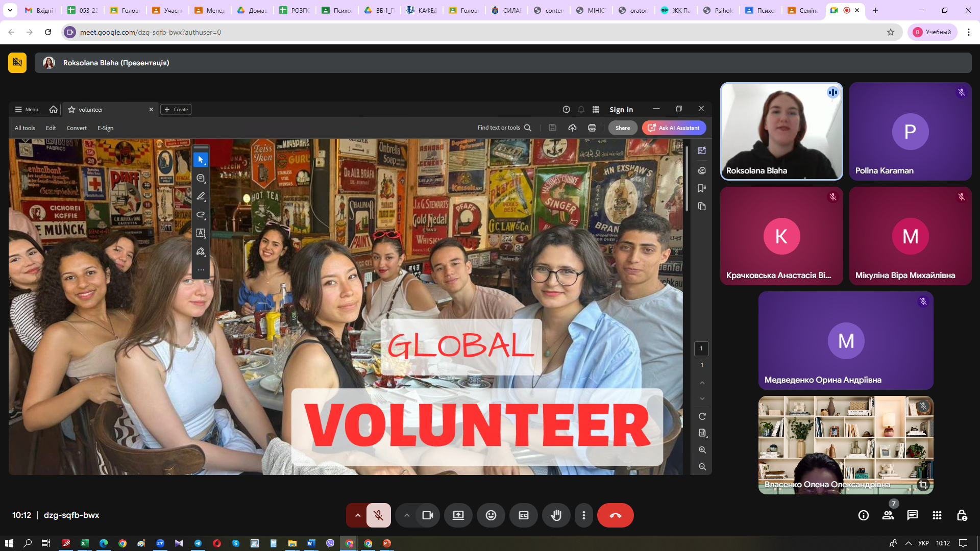Expand audio settings arrow beside microphone
The height and width of the screenshot is (551, 980).
(357, 515)
